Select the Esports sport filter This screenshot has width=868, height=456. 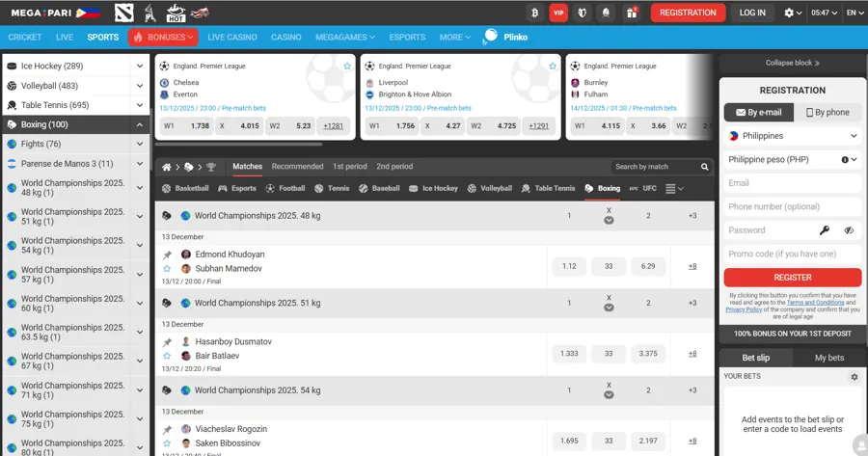click(x=237, y=188)
